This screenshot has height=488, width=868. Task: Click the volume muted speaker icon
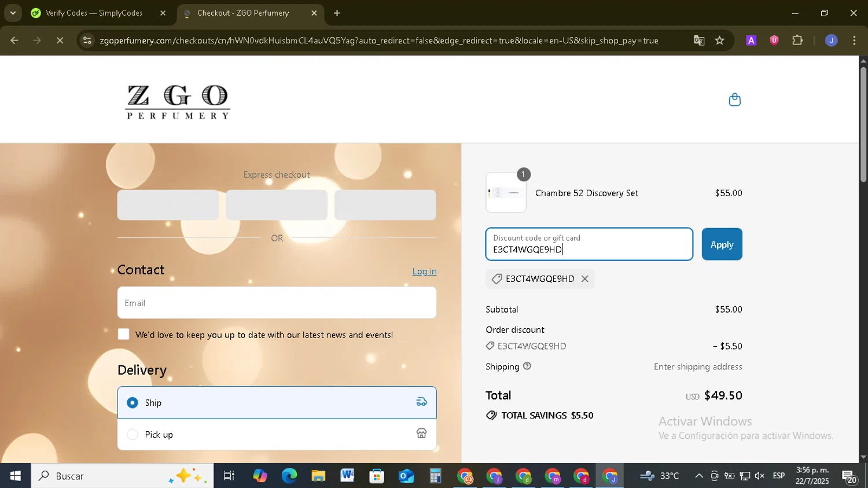[760, 476]
